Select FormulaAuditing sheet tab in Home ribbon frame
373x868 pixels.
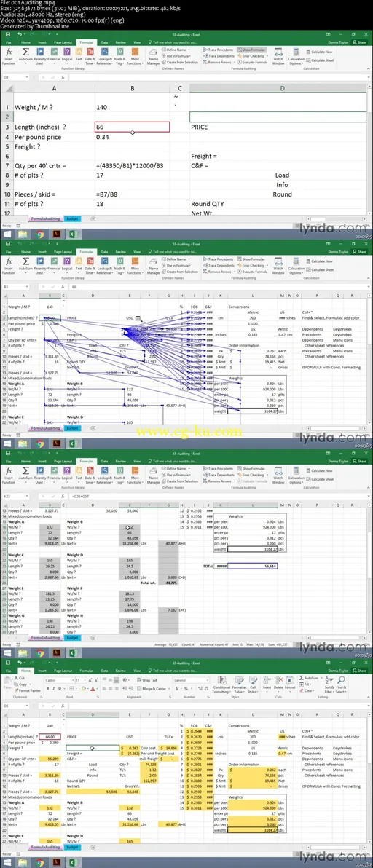click(x=46, y=847)
